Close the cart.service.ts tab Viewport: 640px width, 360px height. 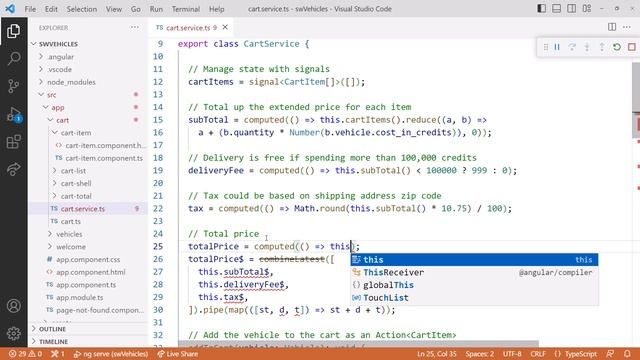click(x=225, y=27)
